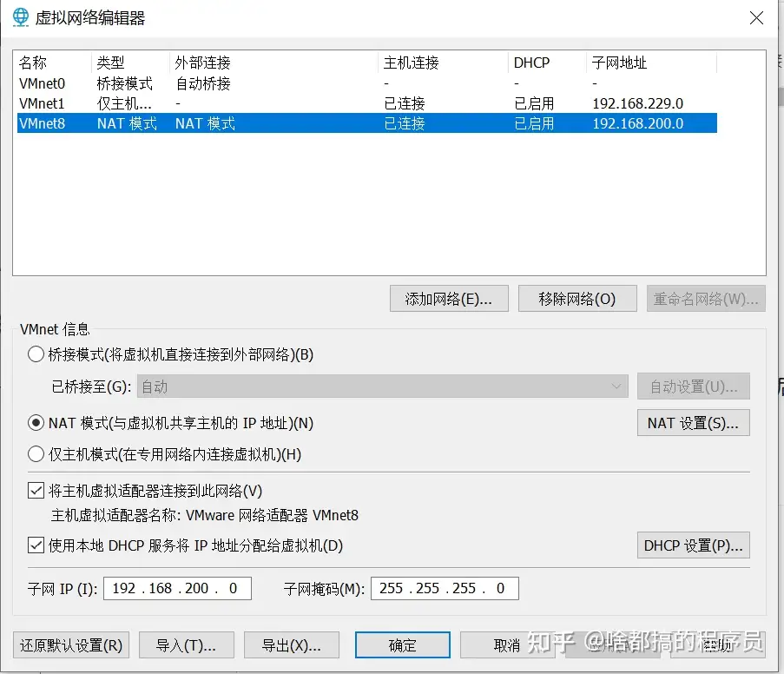Click 重命名网络(W)... button
This screenshot has width=784, height=674.
tap(706, 299)
